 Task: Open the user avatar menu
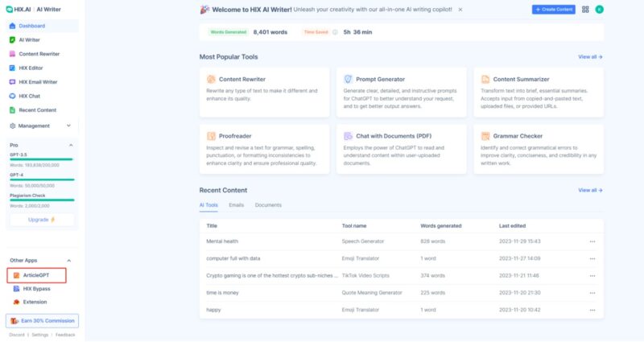point(599,10)
